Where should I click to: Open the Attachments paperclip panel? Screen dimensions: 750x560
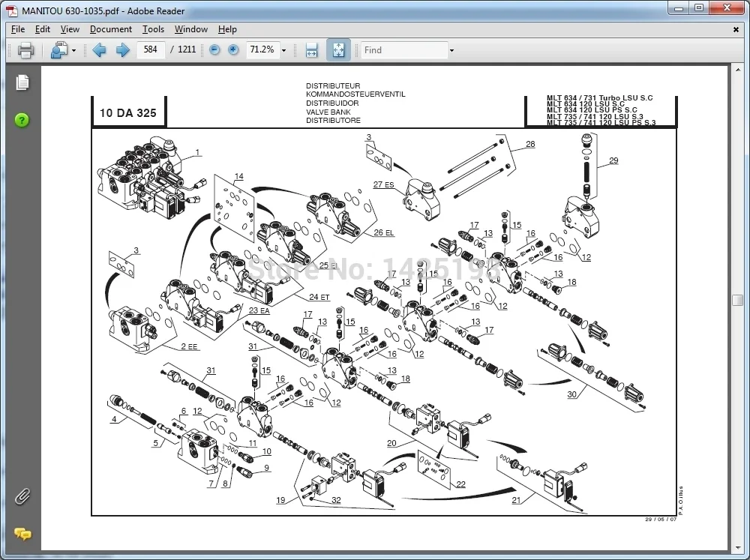click(22, 497)
